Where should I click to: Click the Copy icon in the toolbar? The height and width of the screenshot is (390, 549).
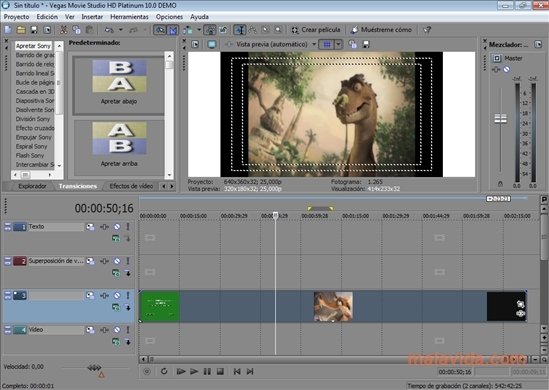76,30
